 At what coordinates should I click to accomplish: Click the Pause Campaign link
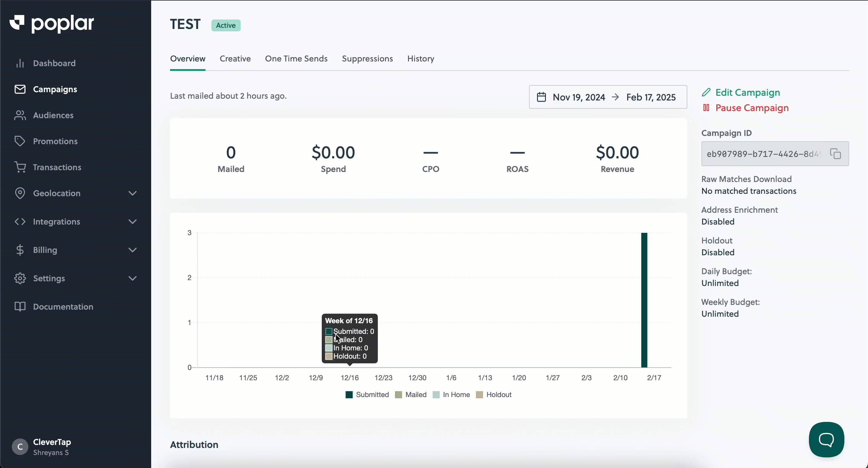pos(752,108)
